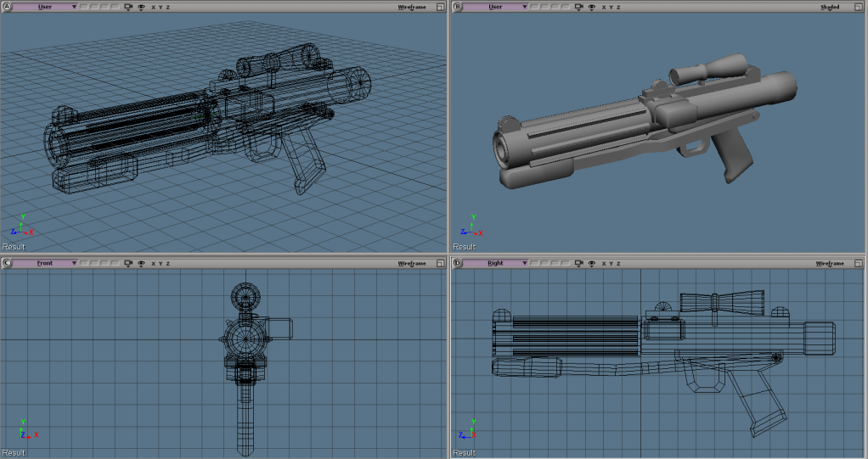Select last memo camera slot in Front viewport
868x459 pixels.
click(115, 263)
